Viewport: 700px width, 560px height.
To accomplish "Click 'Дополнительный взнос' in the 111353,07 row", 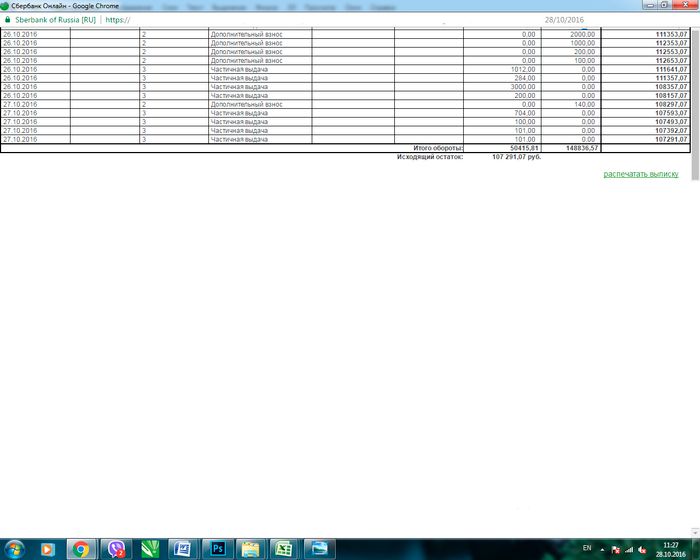I will tap(246, 34).
